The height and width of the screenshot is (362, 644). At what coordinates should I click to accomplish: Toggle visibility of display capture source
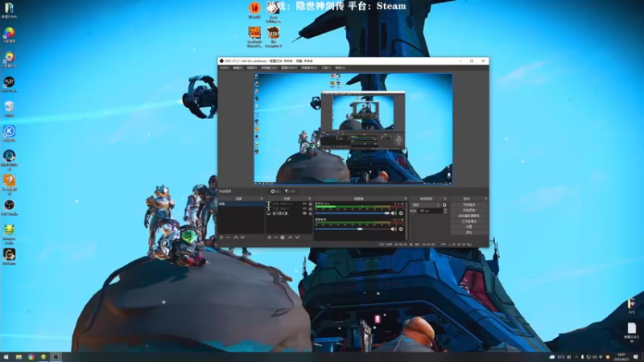pos(305,213)
